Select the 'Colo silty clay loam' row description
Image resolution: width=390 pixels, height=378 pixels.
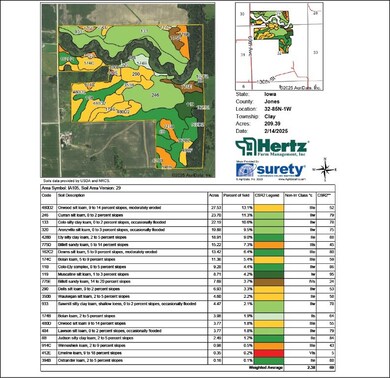[x=112, y=222]
